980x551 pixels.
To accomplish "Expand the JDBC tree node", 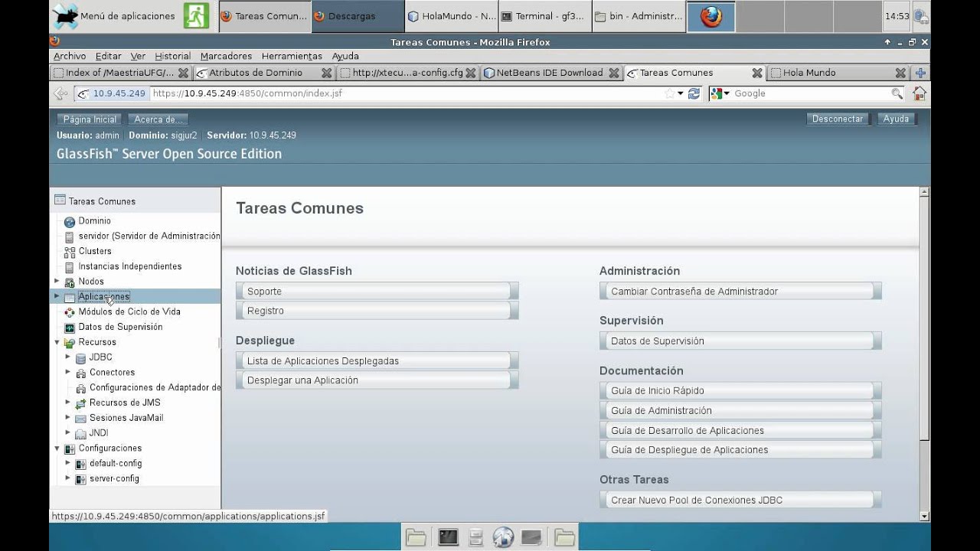I will (68, 357).
